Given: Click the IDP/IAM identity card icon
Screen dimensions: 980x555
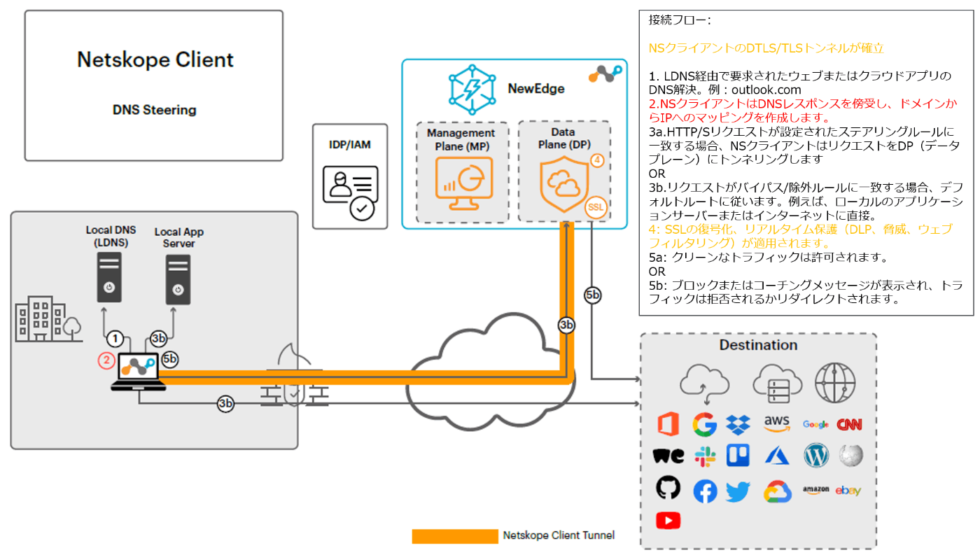Looking at the screenshot, I should click(350, 192).
